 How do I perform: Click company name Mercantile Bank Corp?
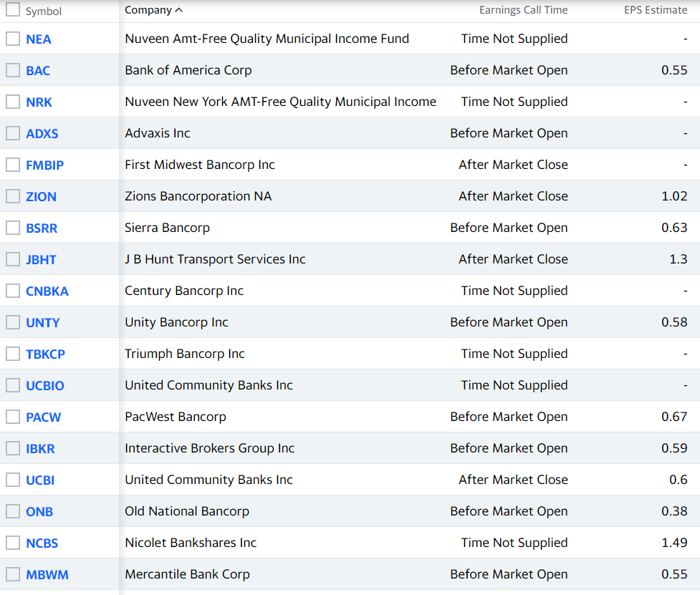pos(188,574)
